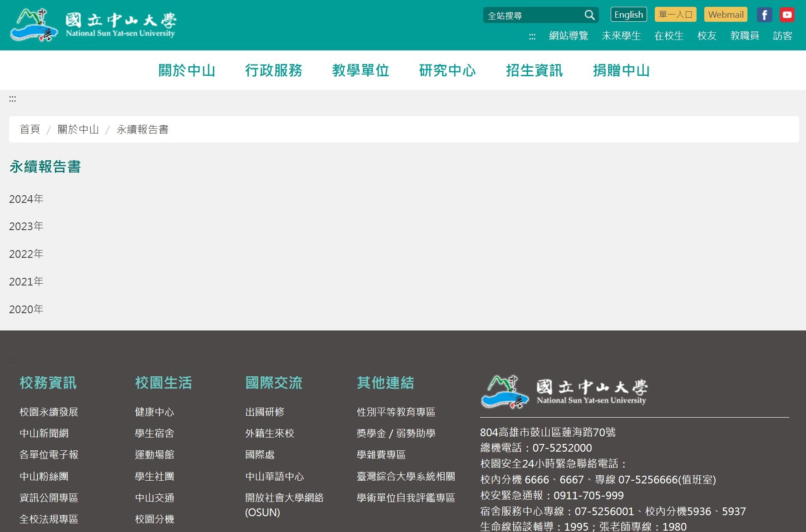Screen dimensions: 806x532
Task: Open the Webmail button
Action: (x=725, y=15)
